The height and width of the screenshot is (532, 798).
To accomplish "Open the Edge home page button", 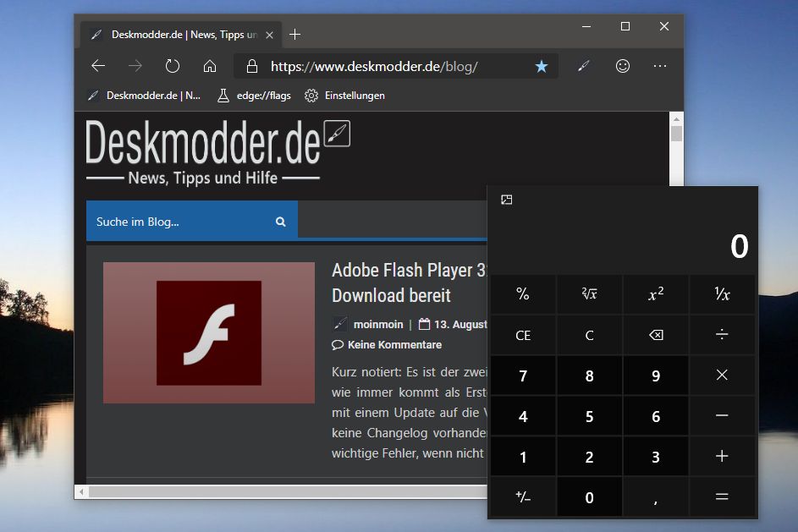I will coord(210,66).
